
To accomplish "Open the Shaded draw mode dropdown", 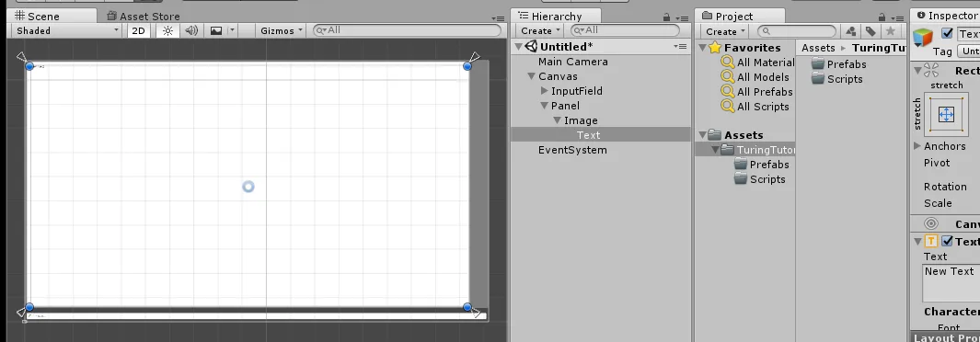I will 67,30.
